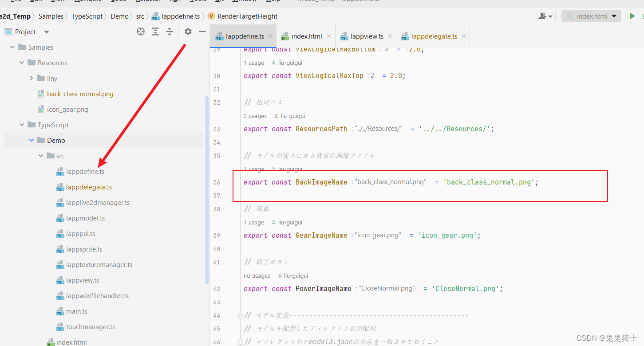
Task: Close the lappview.ts tab
Action: point(390,36)
